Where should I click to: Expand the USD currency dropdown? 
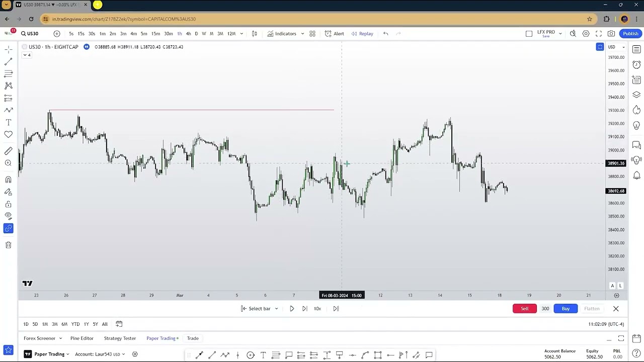[616, 47]
